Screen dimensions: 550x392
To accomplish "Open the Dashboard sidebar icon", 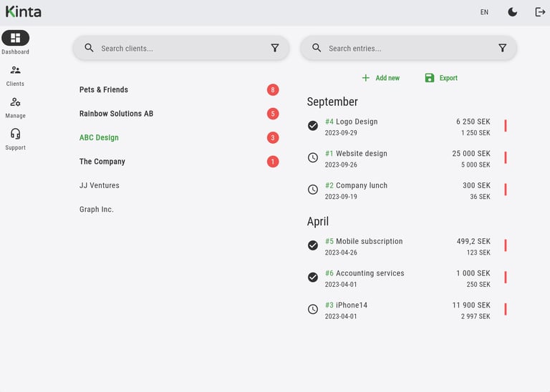I will click(15, 38).
